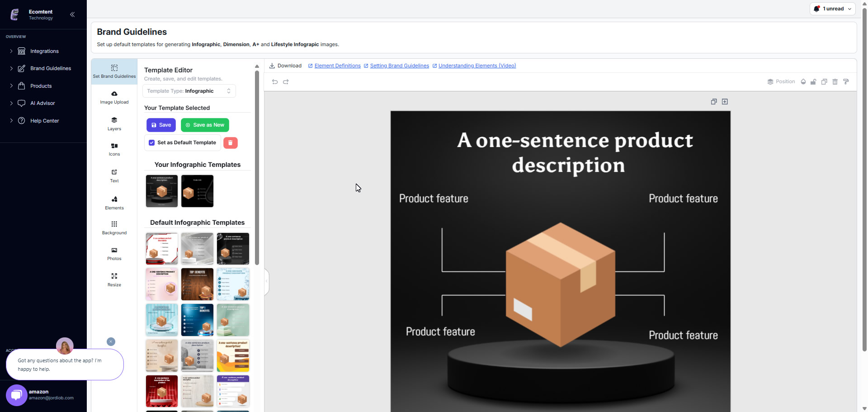Click the template list scrollbar thumb

pos(257,167)
